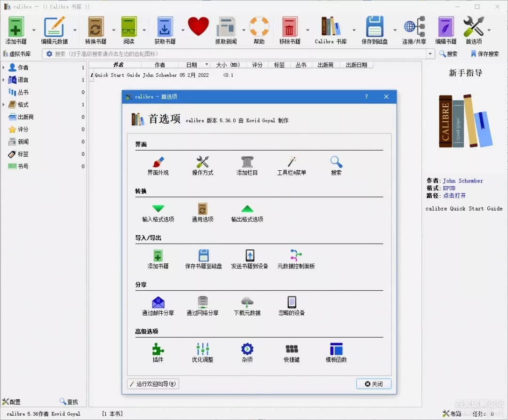Open 通用选项 conversion settings
508x420 pixels.
pyautogui.click(x=202, y=213)
